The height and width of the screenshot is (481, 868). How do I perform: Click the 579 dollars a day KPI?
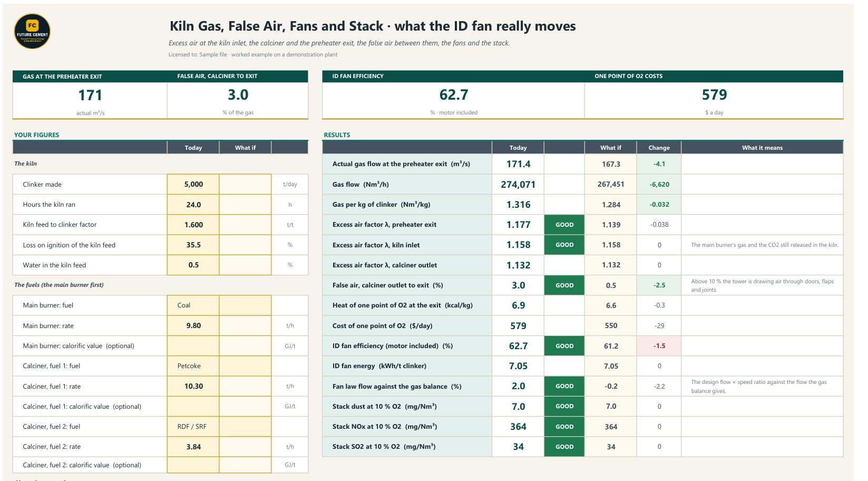[714, 95]
